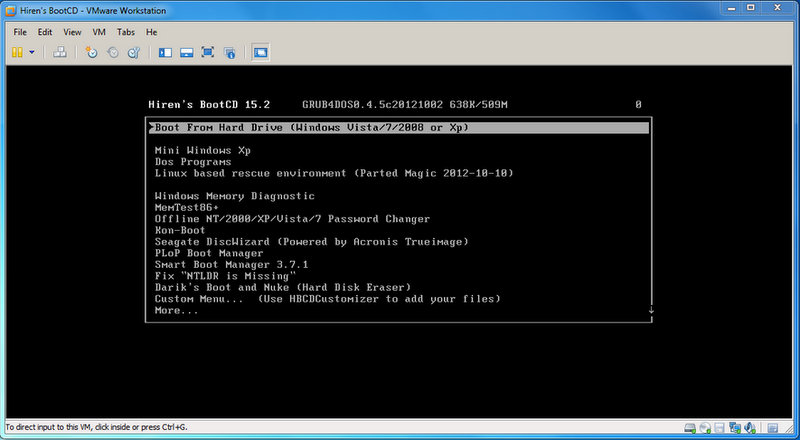Toggle the thumbnail bar icon
The image size is (800, 440).
[x=186, y=52]
